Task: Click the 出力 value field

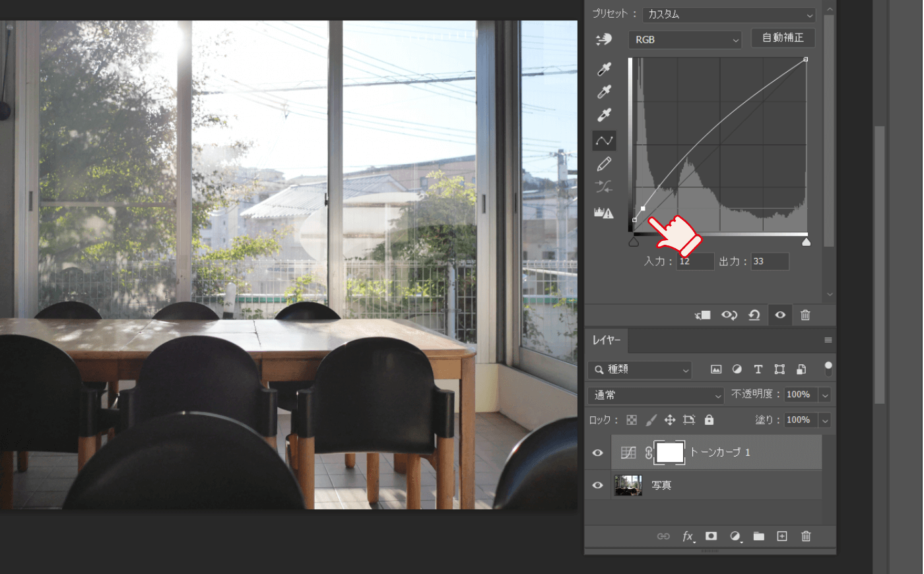Action: (x=770, y=261)
